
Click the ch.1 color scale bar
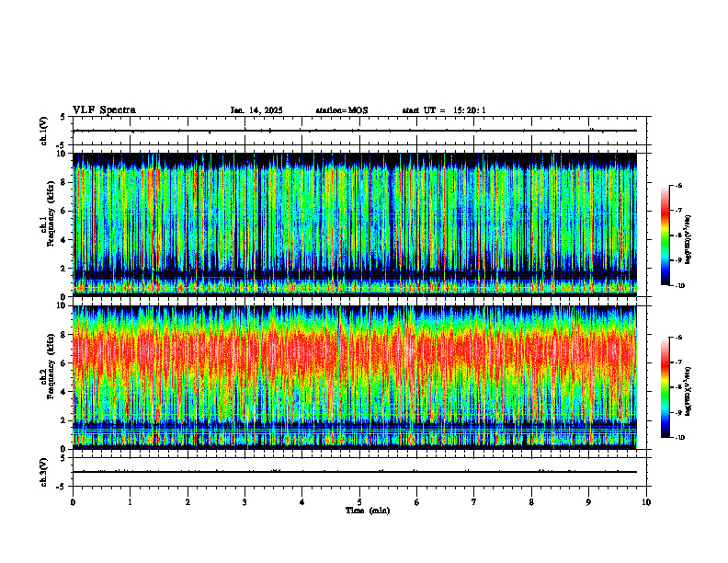click(665, 236)
